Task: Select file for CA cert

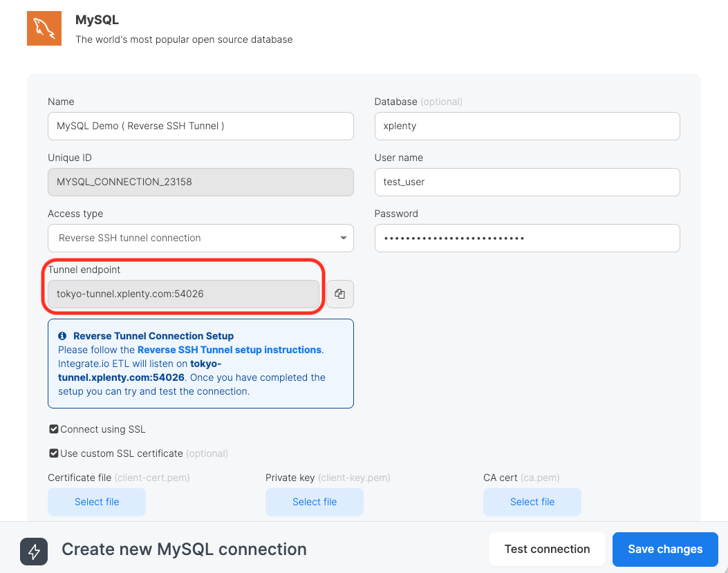Action: (532, 502)
